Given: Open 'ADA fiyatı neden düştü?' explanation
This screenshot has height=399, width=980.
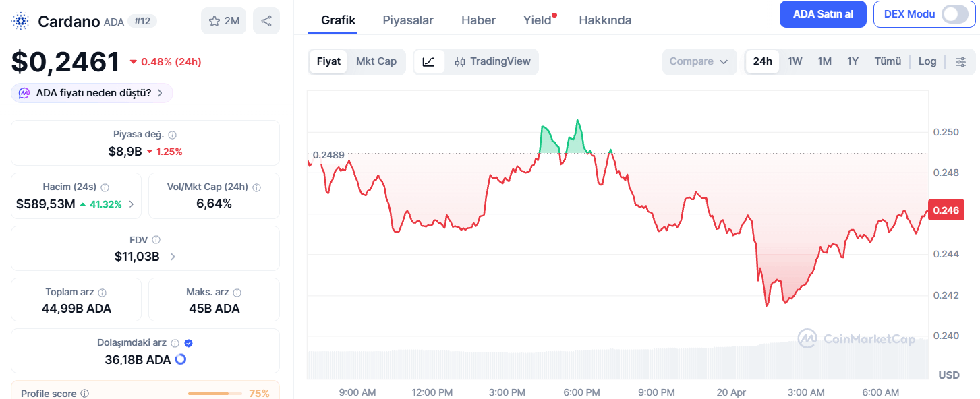Looking at the screenshot, I should 92,93.
